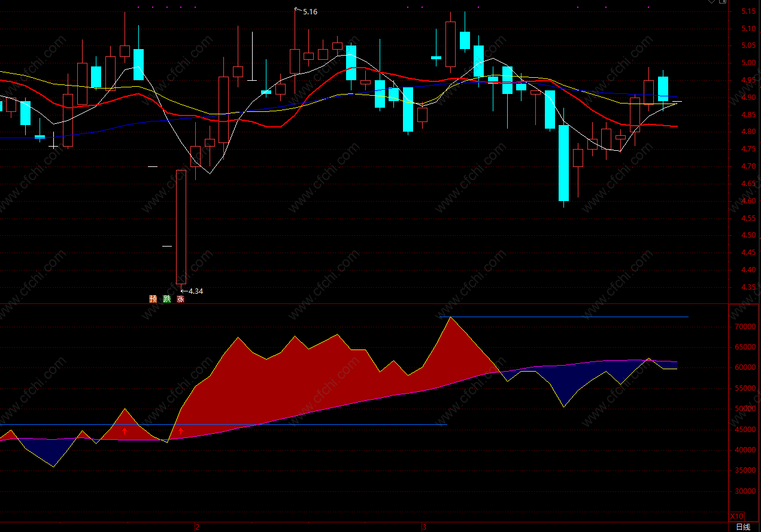Click the 4.90 price axis label
Screen dimensions: 761x532
point(748,98)
